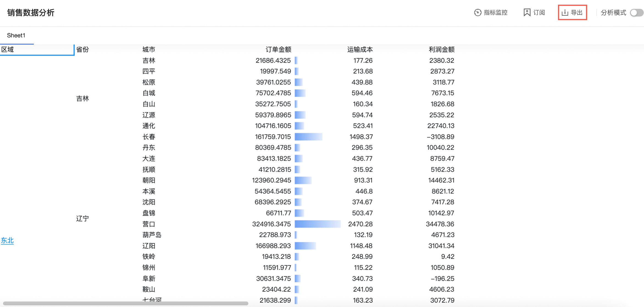Click the 销售数据分析 title
Viewport: 644px width, 307px height.
tap(31, 13)
